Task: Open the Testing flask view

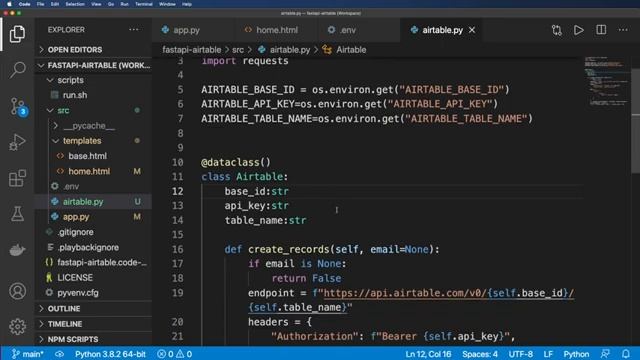Action: click(17, 214)
